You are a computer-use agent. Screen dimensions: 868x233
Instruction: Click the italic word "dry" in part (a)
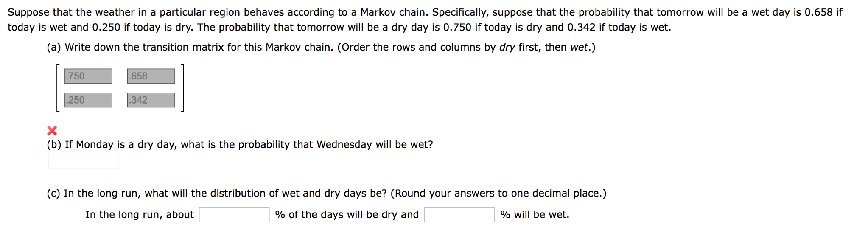pyautogui.click(x=507, y=47)
